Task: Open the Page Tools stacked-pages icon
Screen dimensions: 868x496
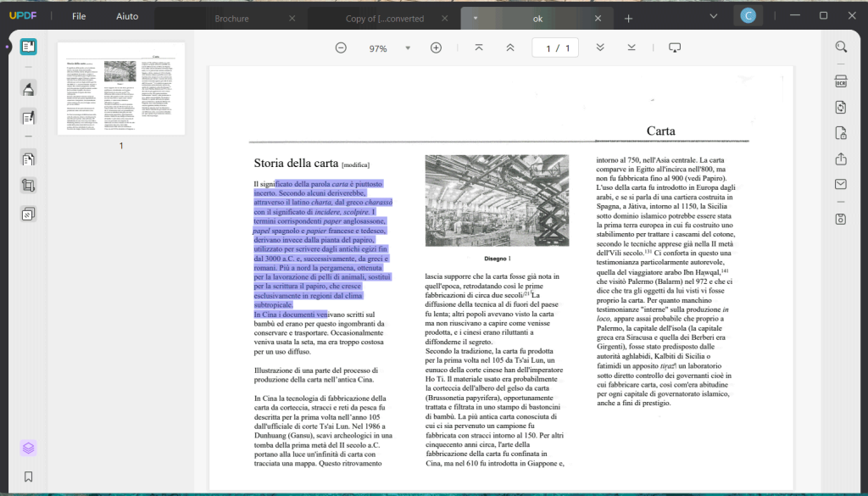Action: 28,214
